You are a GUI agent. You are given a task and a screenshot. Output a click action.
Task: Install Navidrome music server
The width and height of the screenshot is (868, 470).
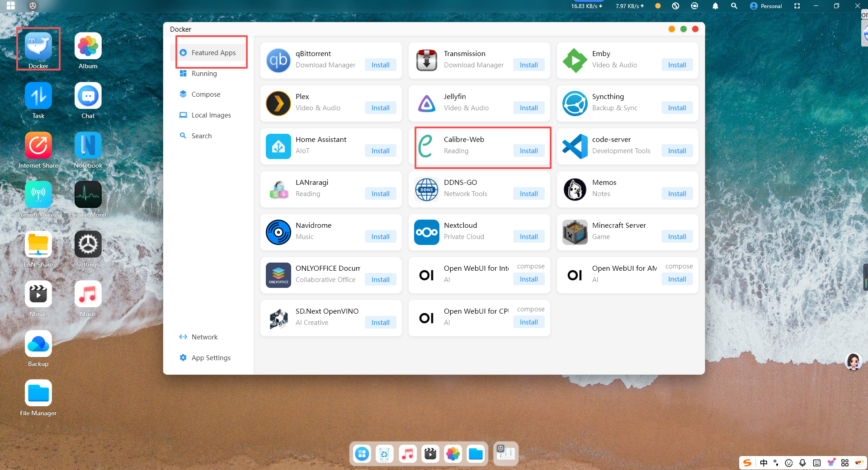[x=381, y=237]
